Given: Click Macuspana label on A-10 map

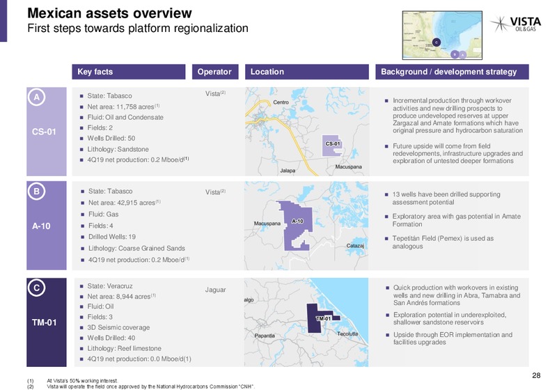Looking at the screenshot, I should [267, 224].
